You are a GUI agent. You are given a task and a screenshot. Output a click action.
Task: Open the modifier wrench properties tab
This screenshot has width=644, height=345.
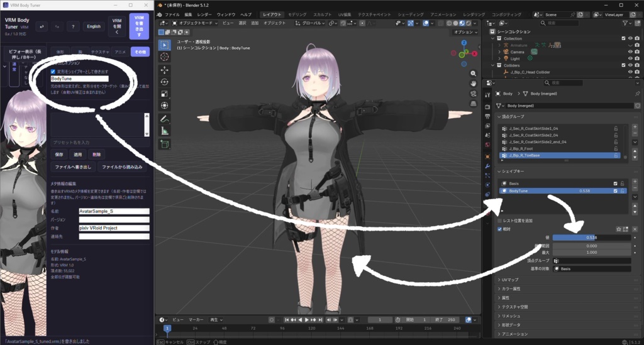click(x=487, y=166)
